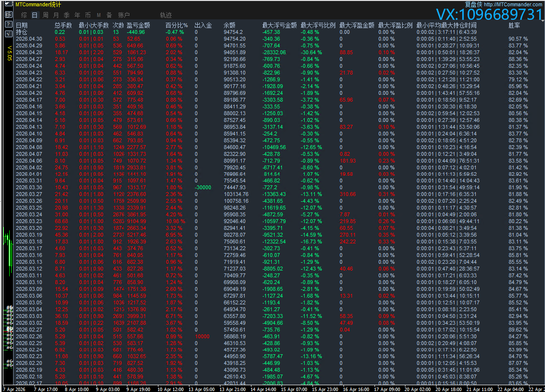Collapse the panel with the top-left arrow

[x=9, y=4]
